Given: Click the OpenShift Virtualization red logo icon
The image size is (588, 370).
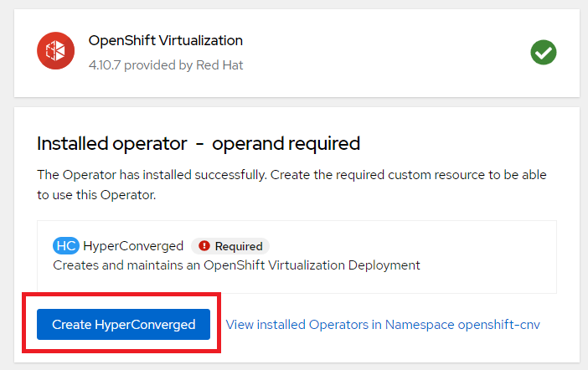Looking at the screenshot, I should coord(55,50).
